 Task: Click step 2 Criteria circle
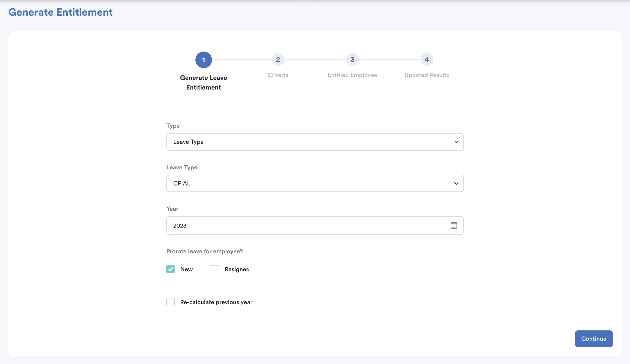point(278,59)
